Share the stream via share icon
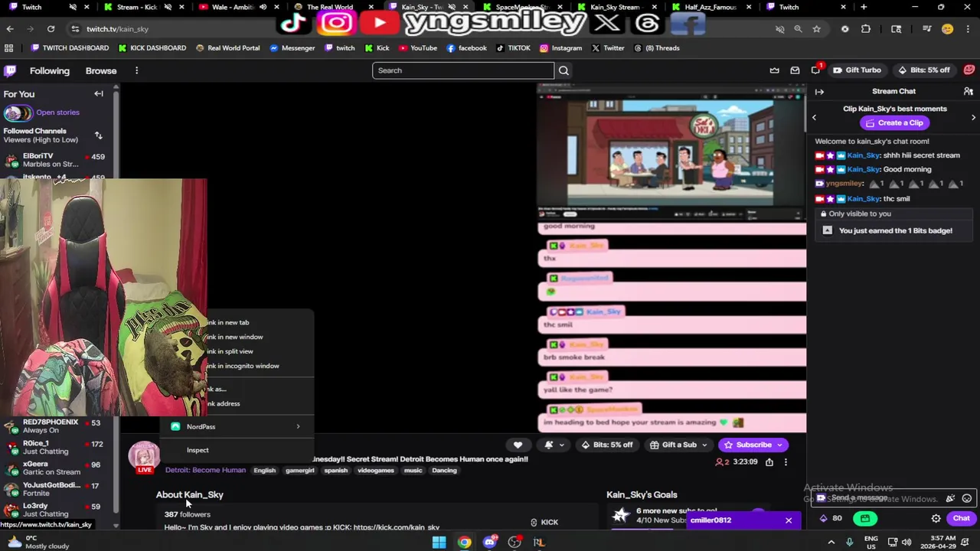The image size is (980, 551). click(x=769, y=462)
